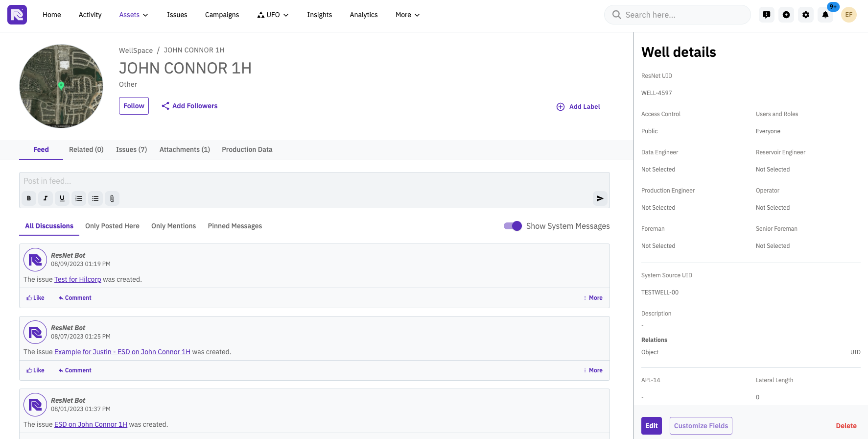Click the Public access control value
Screen dimensions: 868x439
[650, 131]
